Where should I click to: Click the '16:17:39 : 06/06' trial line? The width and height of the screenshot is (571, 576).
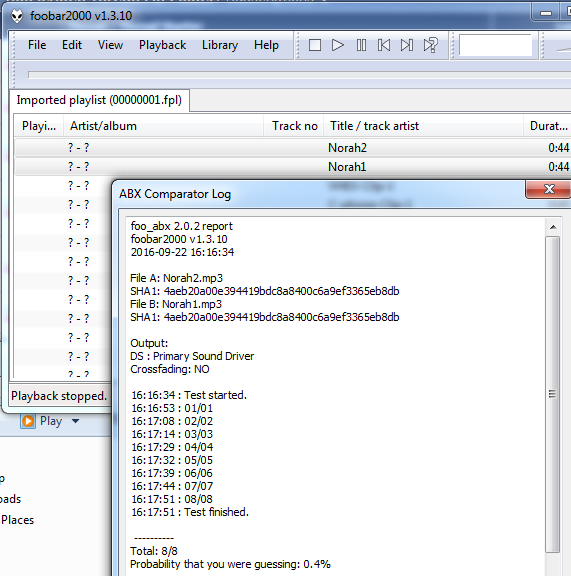[172, 473]
